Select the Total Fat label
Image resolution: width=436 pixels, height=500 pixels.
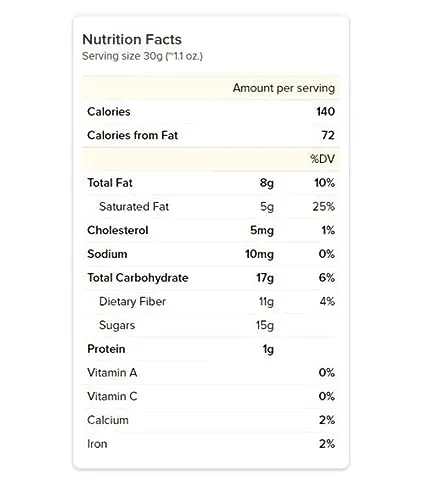(110, 183)
